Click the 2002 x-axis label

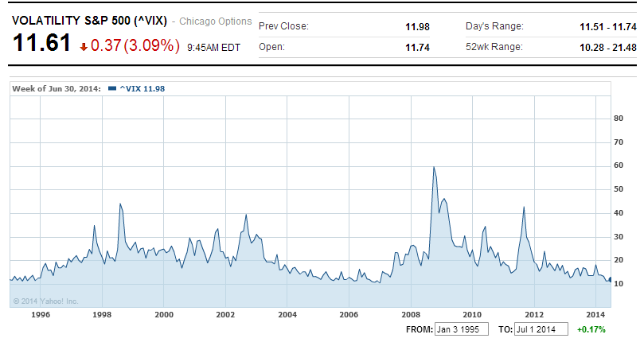click(x=225, y=315)
